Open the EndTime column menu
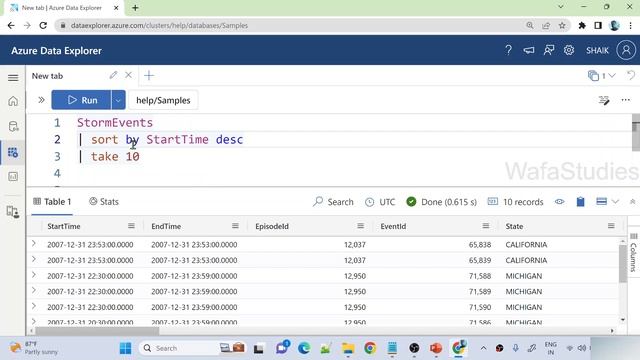The width and height of the screenshot is (640, 360). [235, 226]
